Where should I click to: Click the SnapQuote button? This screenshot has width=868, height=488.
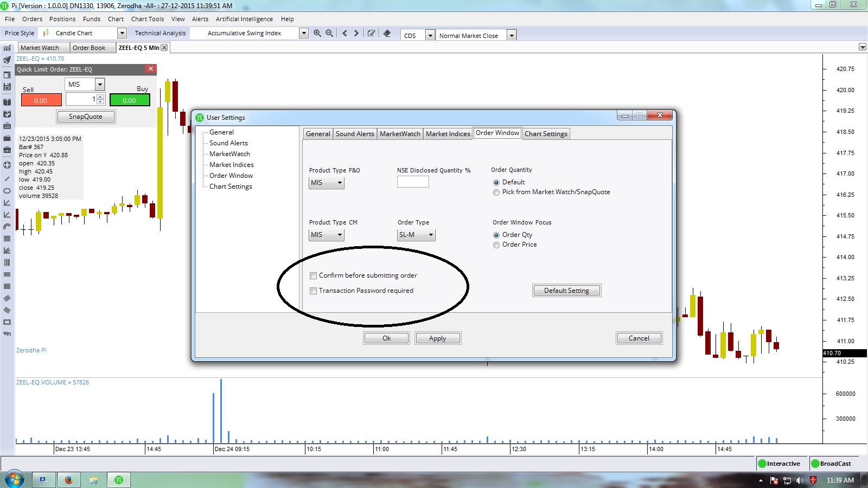coord(86,117)
